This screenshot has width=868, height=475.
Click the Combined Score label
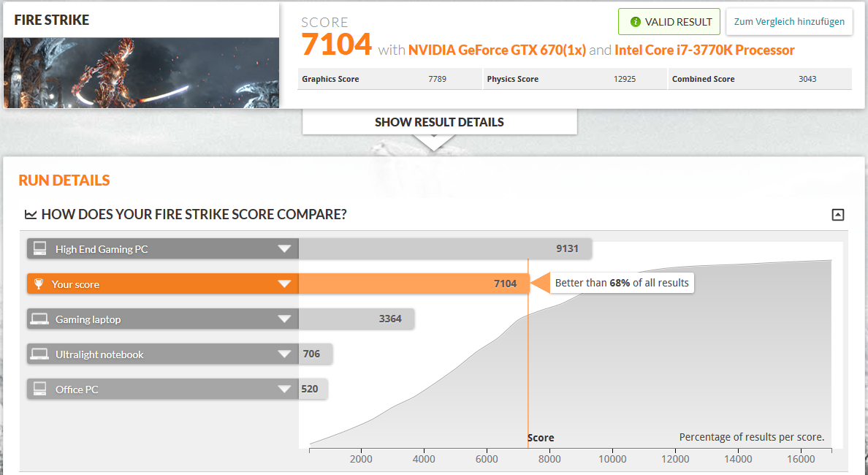(703, 79)
